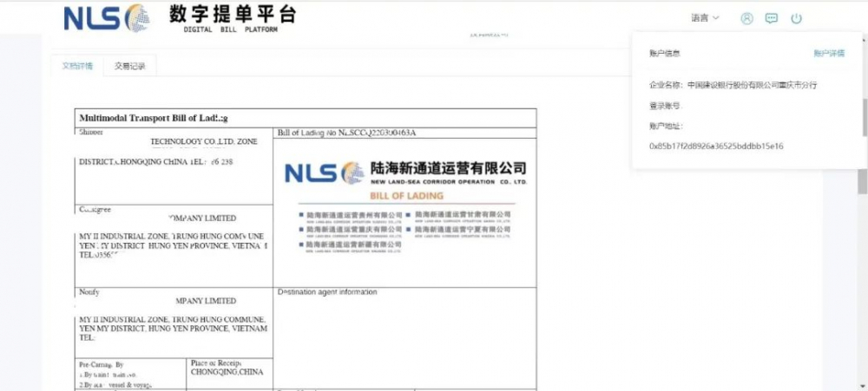The image size is (868, 391).
Task: Click the 企业名称 company name line
Action: [733, 85]
